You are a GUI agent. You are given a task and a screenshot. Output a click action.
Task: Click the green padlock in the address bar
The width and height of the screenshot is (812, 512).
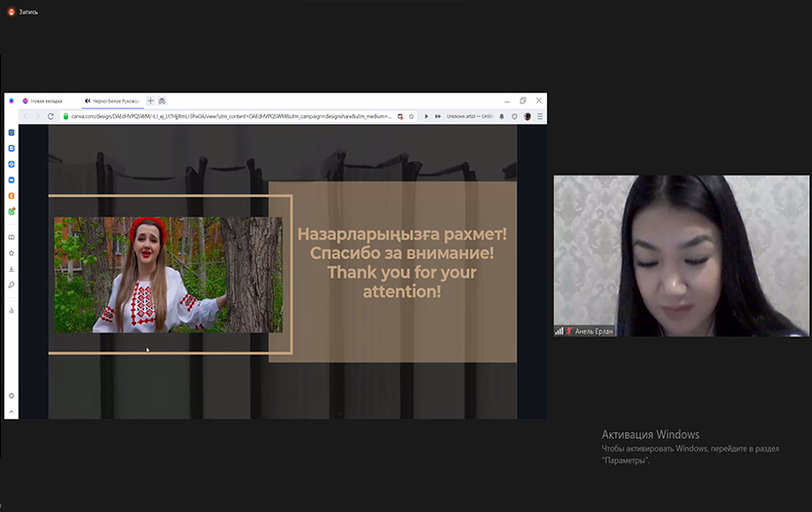(65, 117)
